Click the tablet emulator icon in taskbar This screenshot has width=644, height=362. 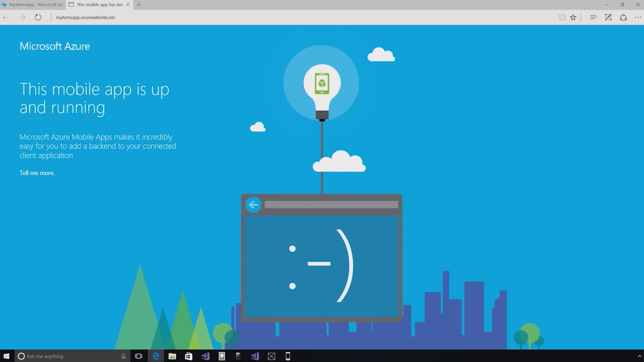coord(222,356)
